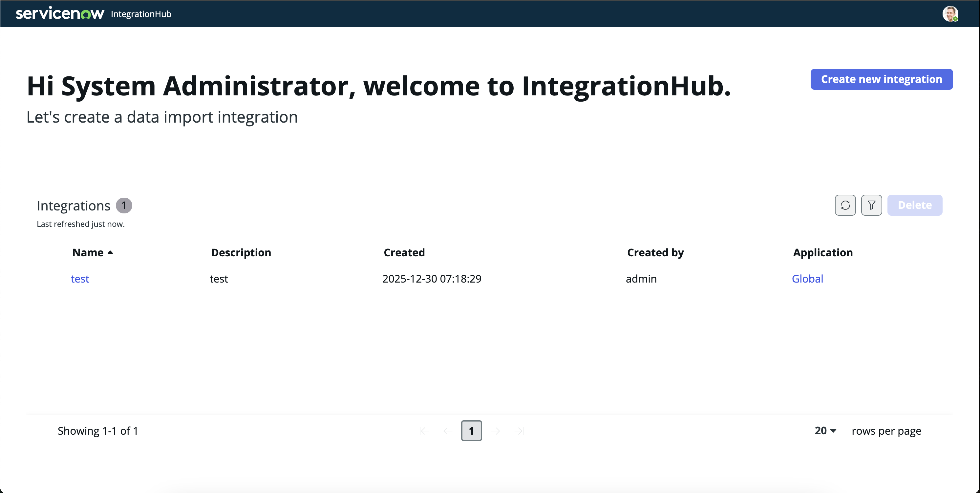Sort by the Application column header
The height and width of the screenshot is (493, 980).
822,252
